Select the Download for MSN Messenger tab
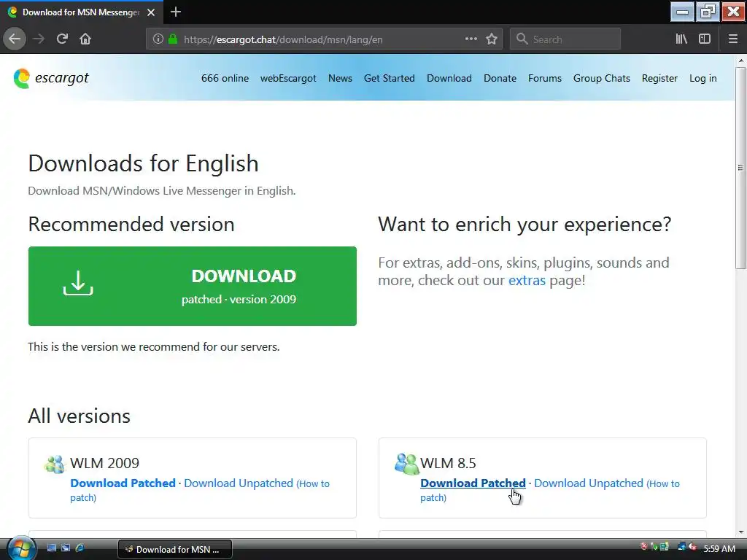 tap(81, 12)
